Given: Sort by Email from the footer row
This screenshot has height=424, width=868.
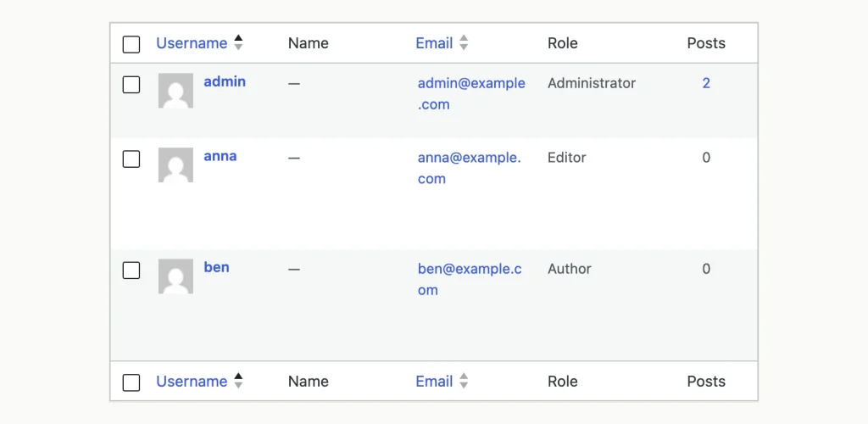Looking at the screenshot, I should [434, 382].
